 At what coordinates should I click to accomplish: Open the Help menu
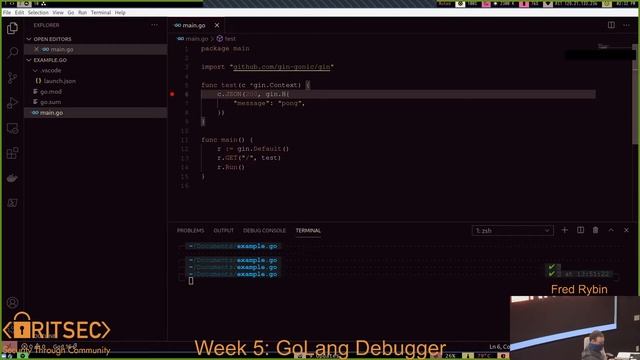[120, 13]
